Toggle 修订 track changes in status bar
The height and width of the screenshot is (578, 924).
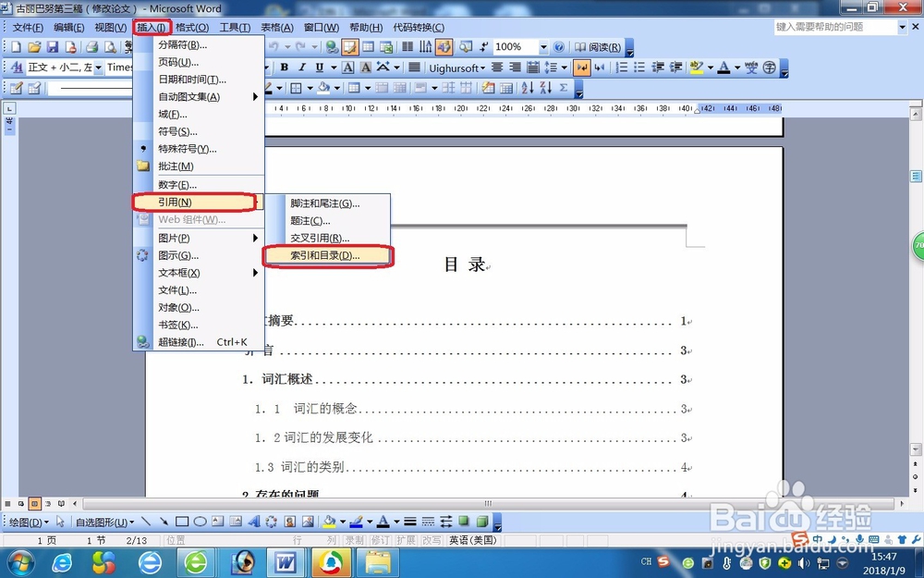point(380,540)
